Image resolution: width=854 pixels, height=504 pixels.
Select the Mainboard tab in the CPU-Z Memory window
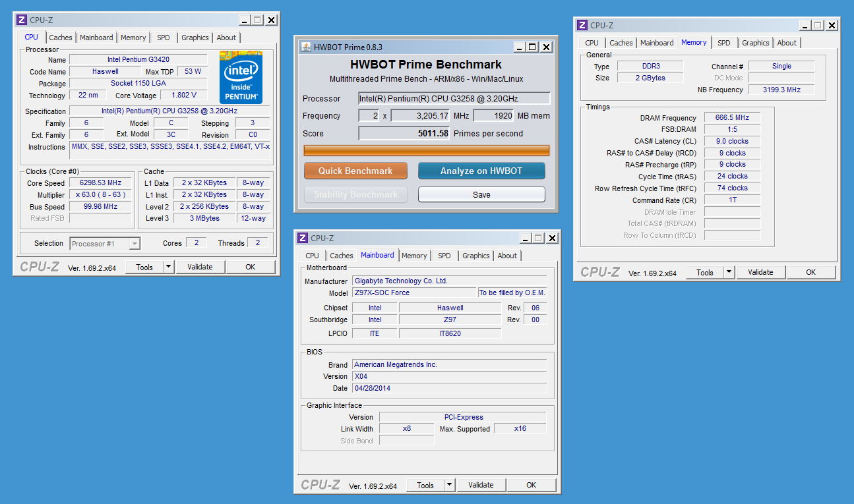click(657, 43)
